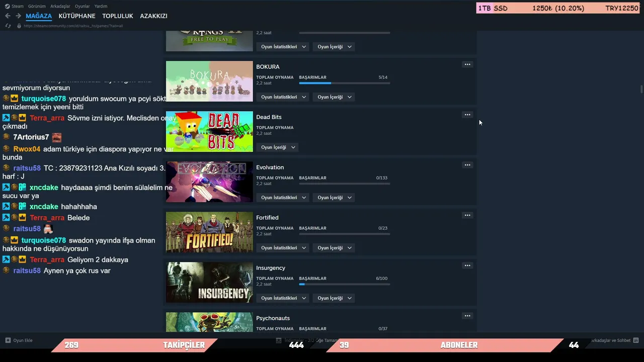Open the Evolvation title link

(270, 167)
